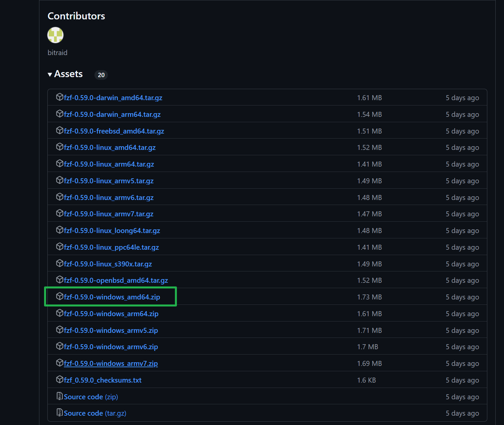Click the 1.7 MB size text
The width and height of the screenshot is (504, 425).
pos(368,347)
